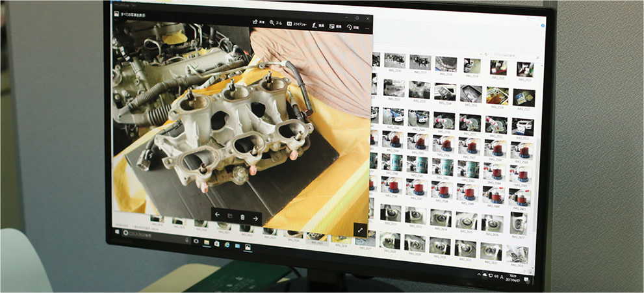
Task: Select thumbnail IMG_2614 in Explorer
Action: (x=441, y=218)
